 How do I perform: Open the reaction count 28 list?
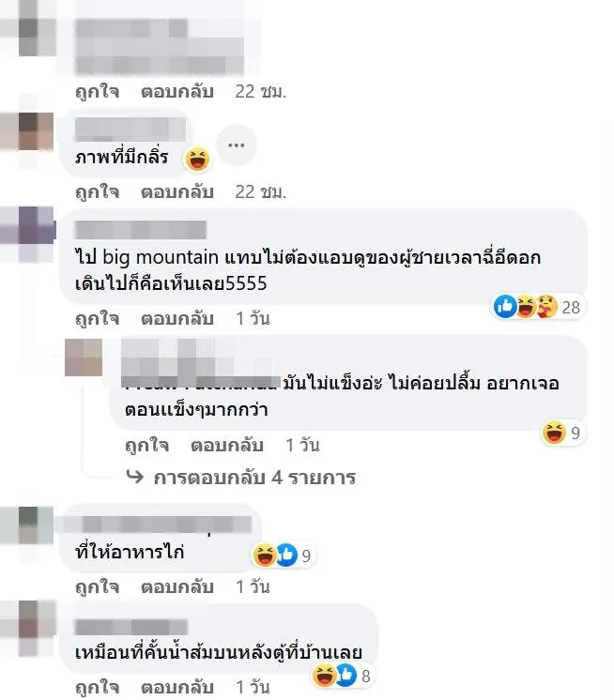(x=571, y=307)
